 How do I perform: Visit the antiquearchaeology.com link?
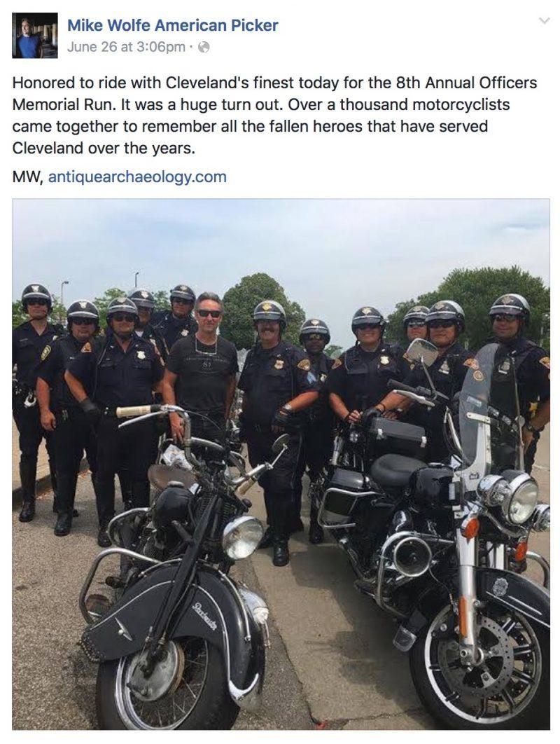137,177
